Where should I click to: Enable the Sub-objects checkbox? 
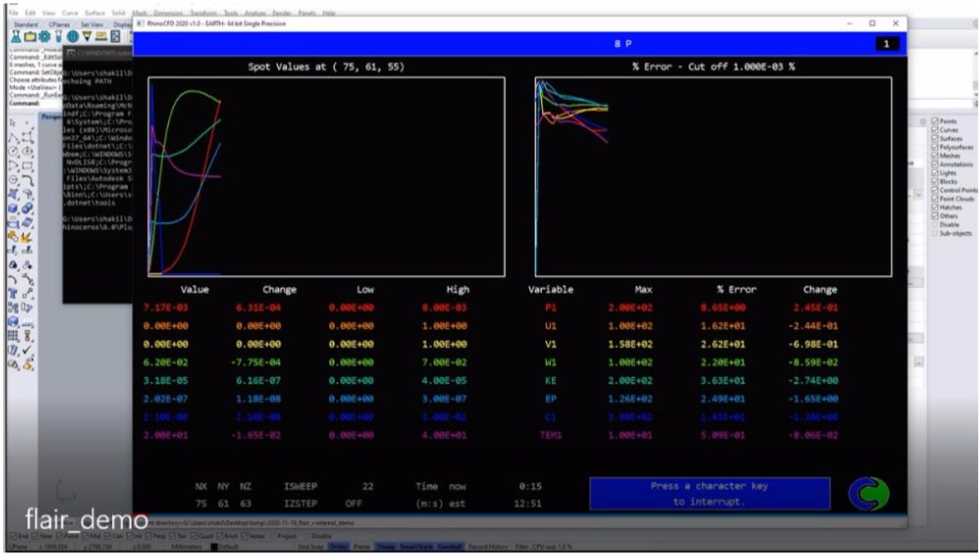[x=935, y=233]
